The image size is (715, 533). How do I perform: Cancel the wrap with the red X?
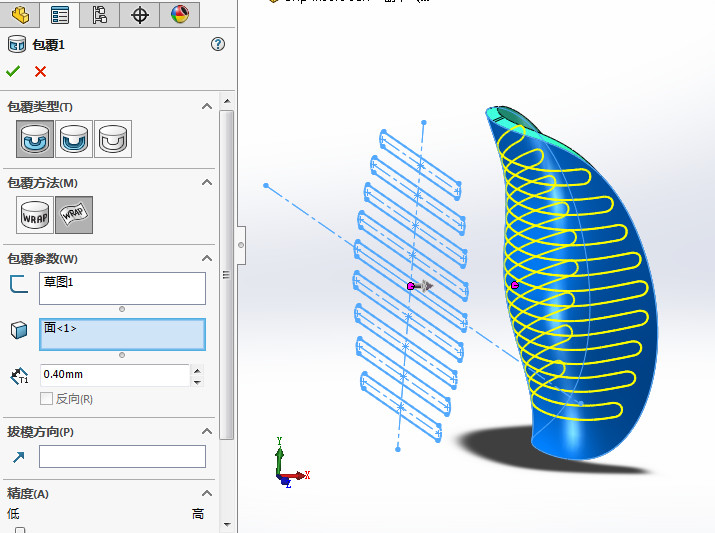click(40, 72)
